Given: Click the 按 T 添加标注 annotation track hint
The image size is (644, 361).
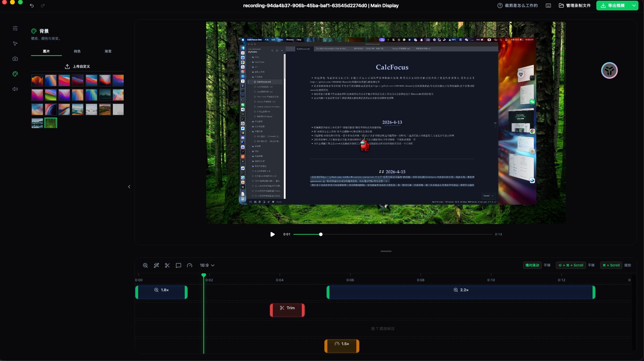Looking at the screenshot, I should (x=383, y=329).
